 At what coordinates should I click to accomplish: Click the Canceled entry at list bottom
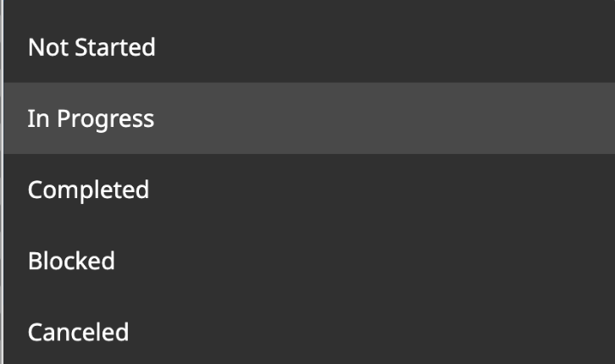309,333
